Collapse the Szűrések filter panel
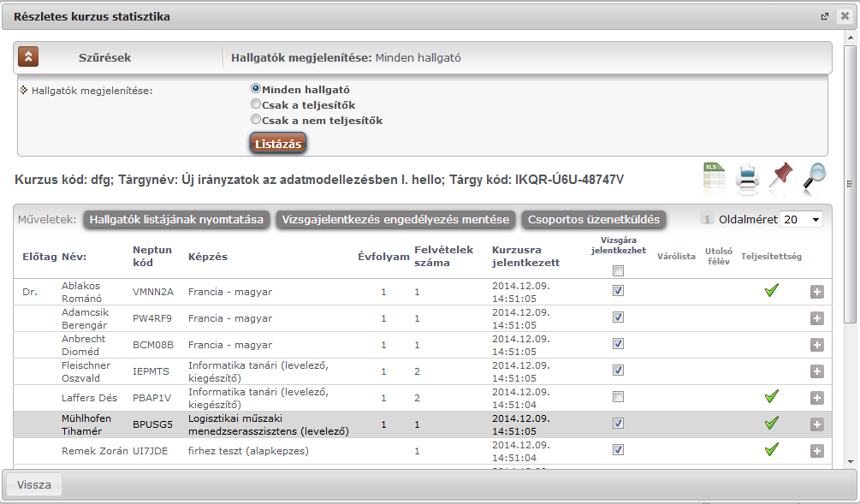 (28, 56)
